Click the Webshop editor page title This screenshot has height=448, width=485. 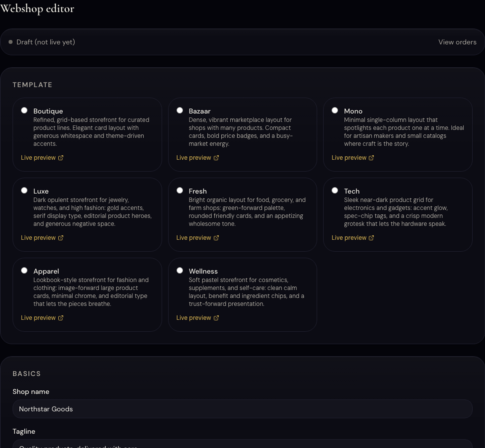[37, 9]
